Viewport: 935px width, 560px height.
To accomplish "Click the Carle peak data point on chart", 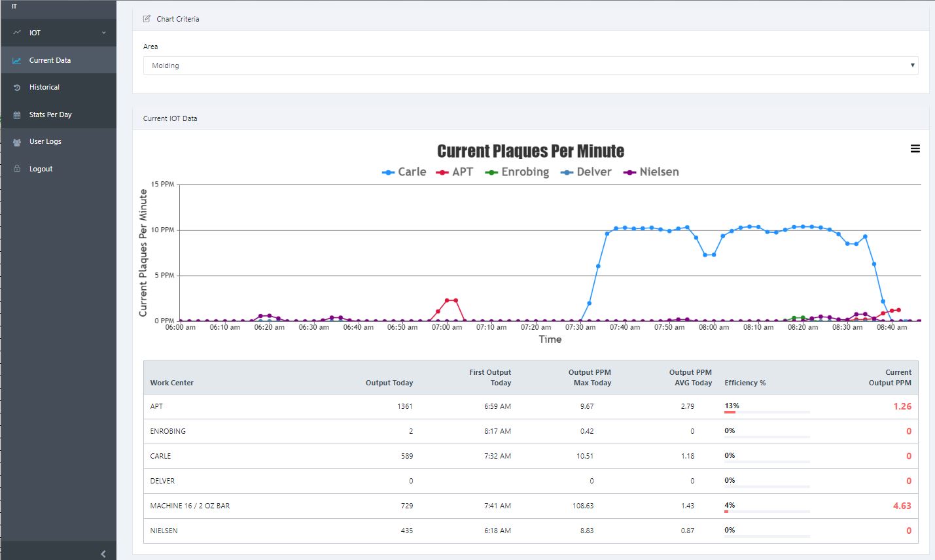I will (x=750, y=226).
